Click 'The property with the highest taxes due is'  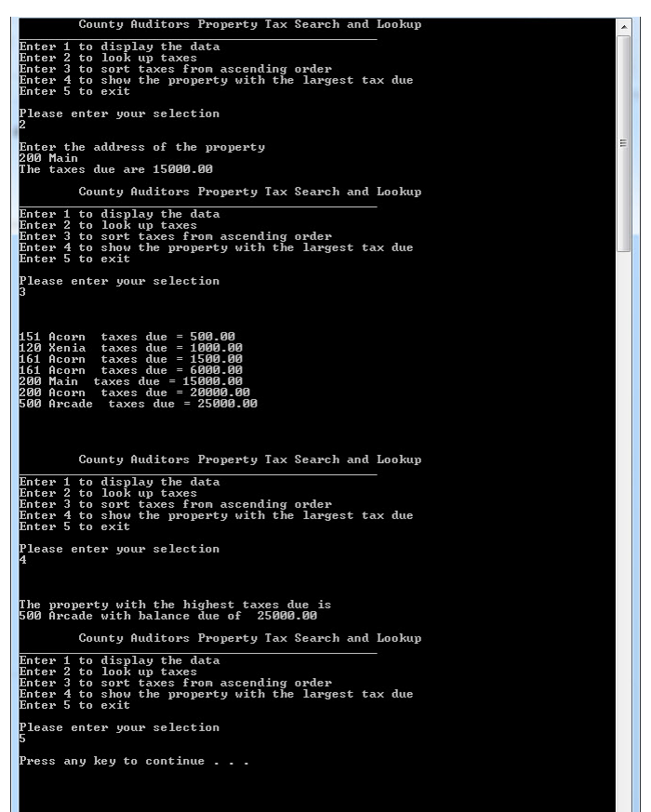click(175, 605)
